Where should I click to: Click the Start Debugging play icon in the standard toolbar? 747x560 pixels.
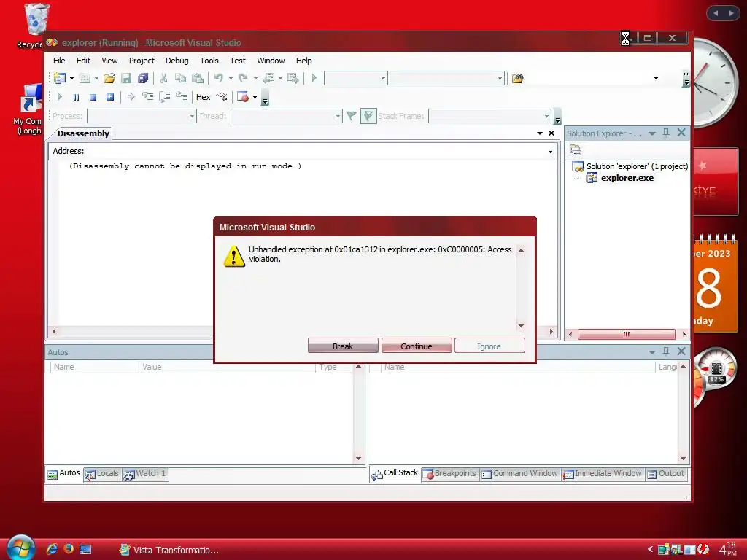(x=314, y=77)
